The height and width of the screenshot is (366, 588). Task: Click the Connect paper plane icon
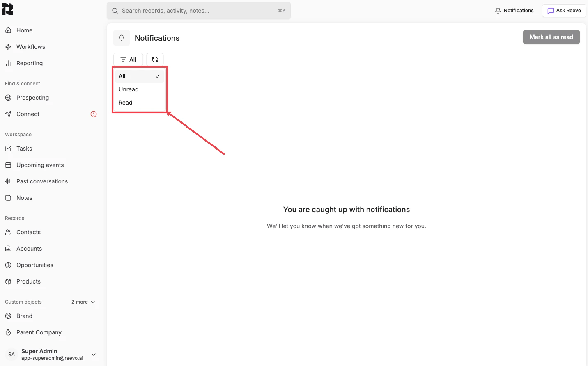click(x=8, y=114)
